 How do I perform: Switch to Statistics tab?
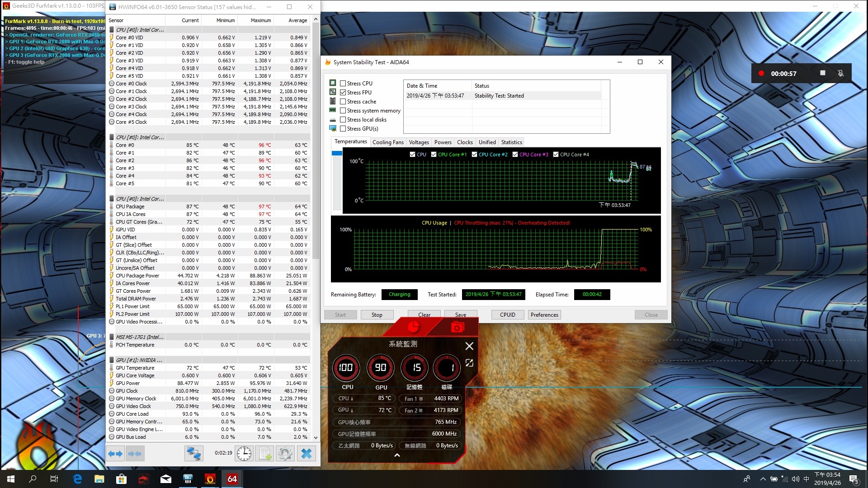coord(511,142)
